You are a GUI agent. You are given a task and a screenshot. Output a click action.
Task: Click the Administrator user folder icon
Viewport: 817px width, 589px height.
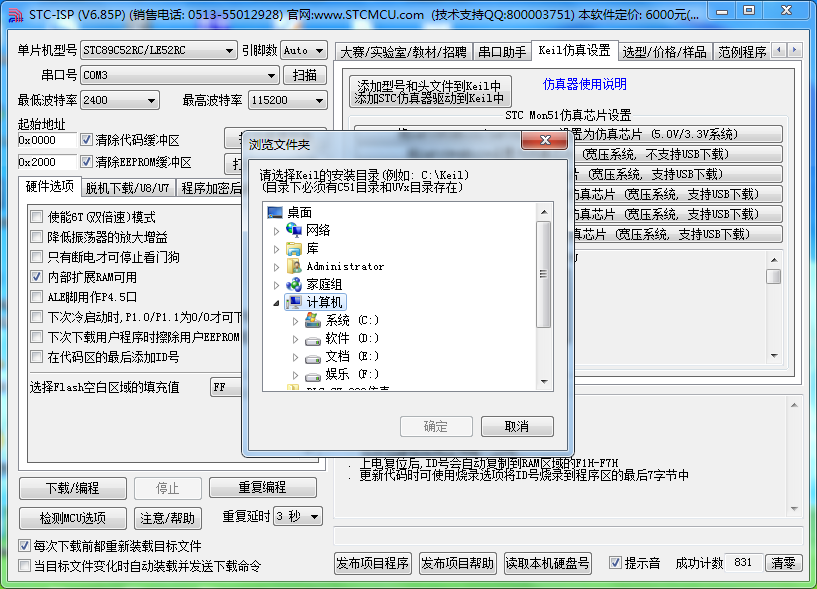(x=294, y=266)
